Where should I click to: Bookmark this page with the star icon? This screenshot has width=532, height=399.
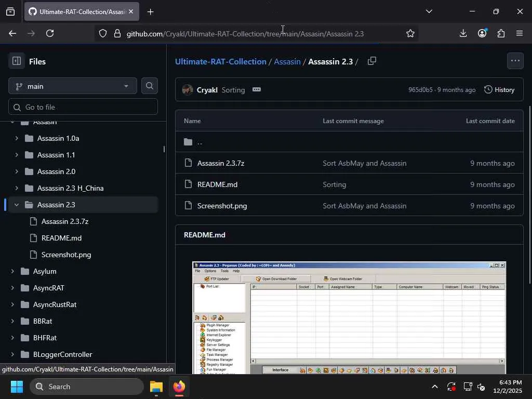tap(410, 33)
